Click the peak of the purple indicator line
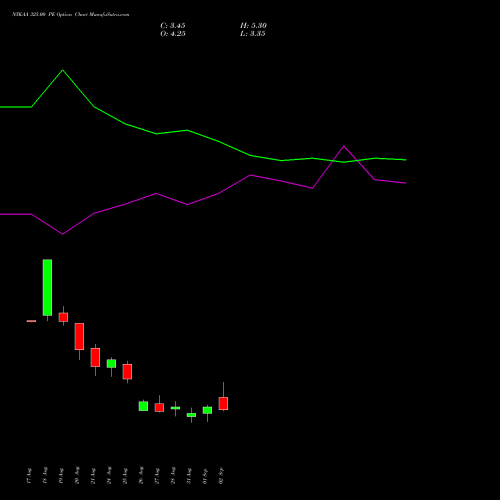 tap(344, 146)
